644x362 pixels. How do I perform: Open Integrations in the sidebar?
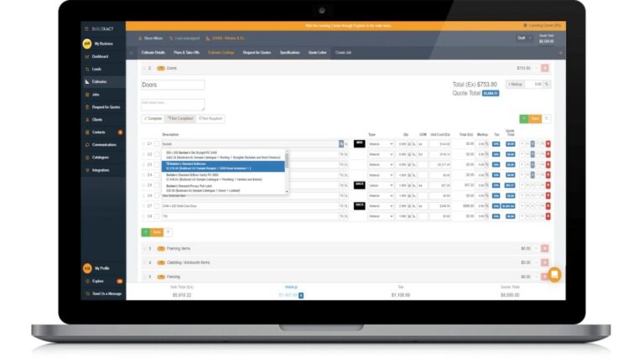pos(101,170)
